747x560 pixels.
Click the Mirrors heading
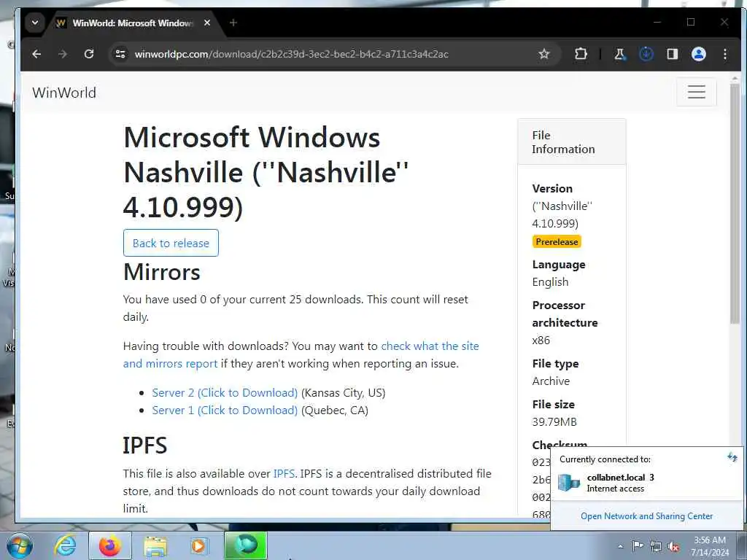pos(161,272)
